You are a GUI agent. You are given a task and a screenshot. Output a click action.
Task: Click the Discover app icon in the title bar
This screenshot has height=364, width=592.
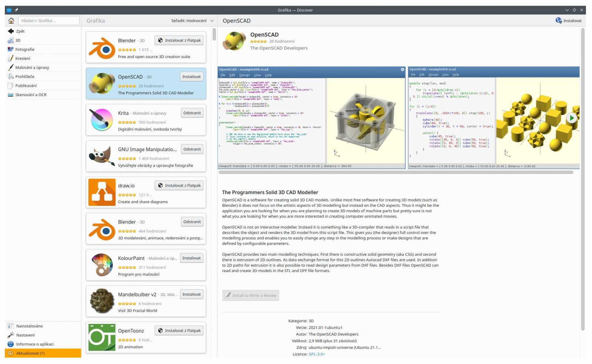[x=9, y=10]
